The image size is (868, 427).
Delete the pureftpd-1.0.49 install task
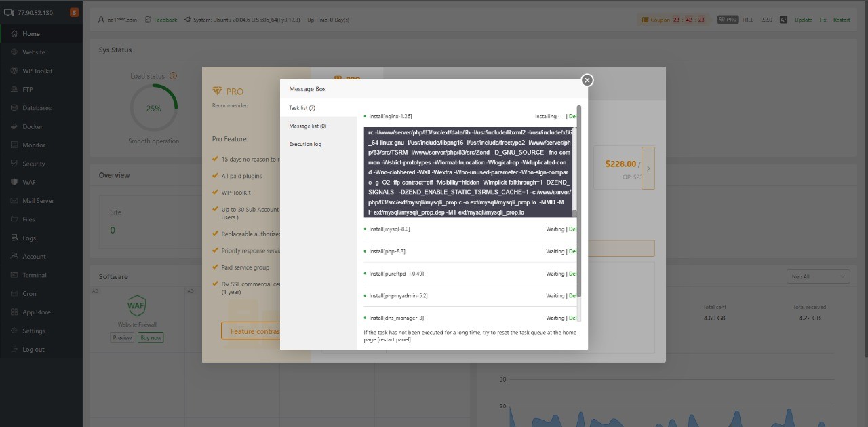click(572, 274)
